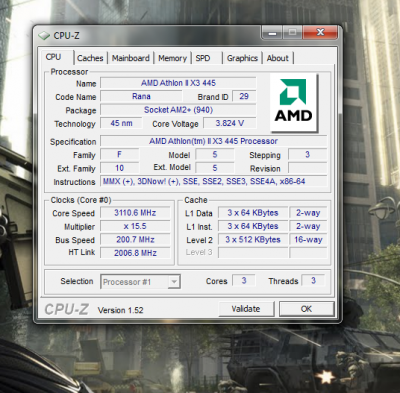This screenshot has width=400, height=393.
Task: Open the Processor #1 selection dropdown
Action: (x=140, y=282)
